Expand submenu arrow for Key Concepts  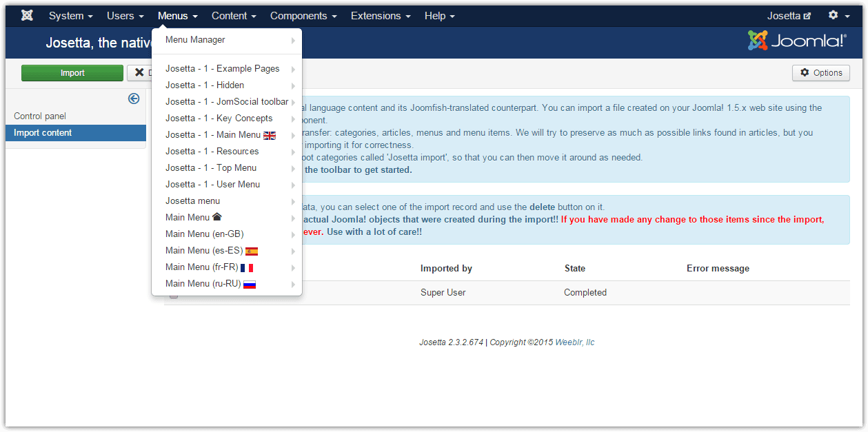[x=293, y=119]
